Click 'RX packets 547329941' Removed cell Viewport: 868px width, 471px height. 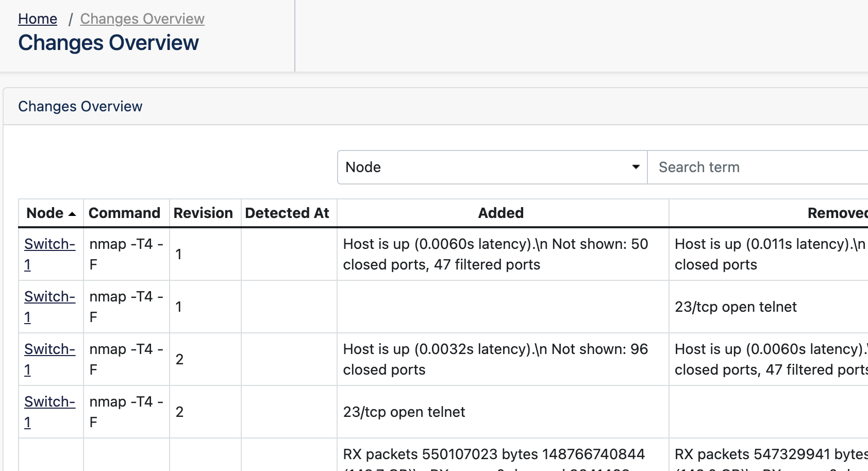[x=769, y=455]
